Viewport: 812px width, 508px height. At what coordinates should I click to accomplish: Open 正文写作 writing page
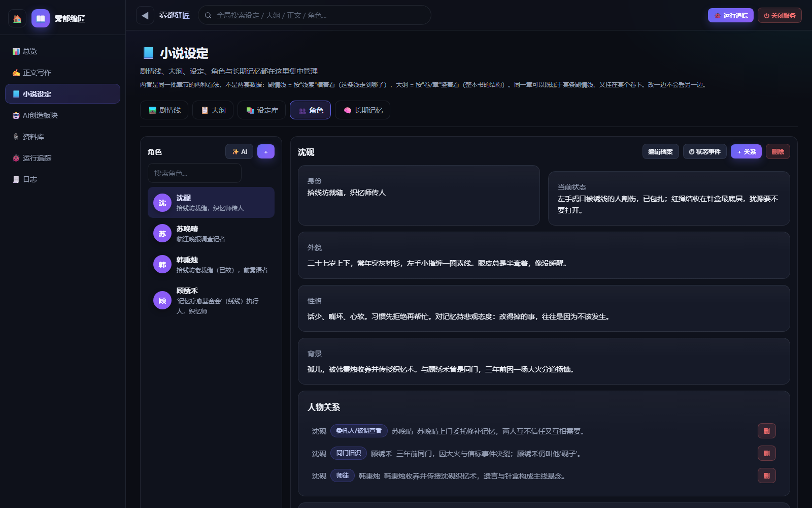62,73
